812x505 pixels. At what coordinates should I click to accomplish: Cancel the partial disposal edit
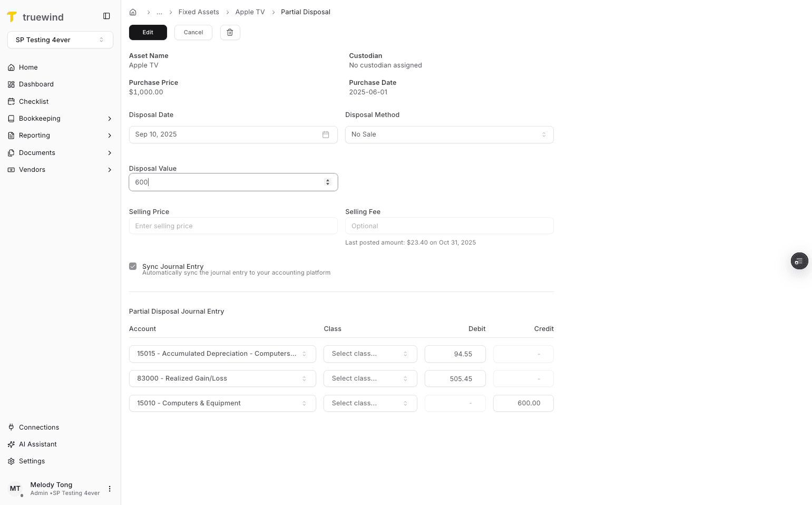[193, 32]
